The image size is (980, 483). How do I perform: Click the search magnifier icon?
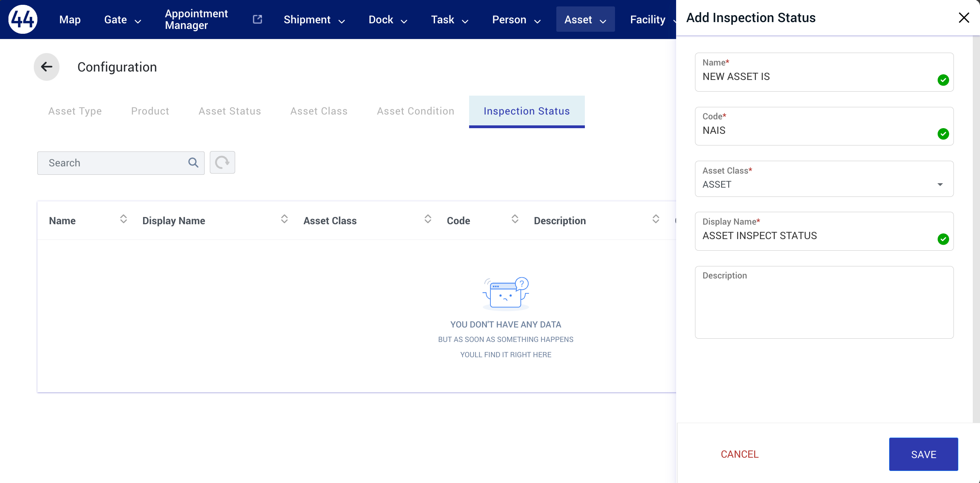tap(193, 163)
